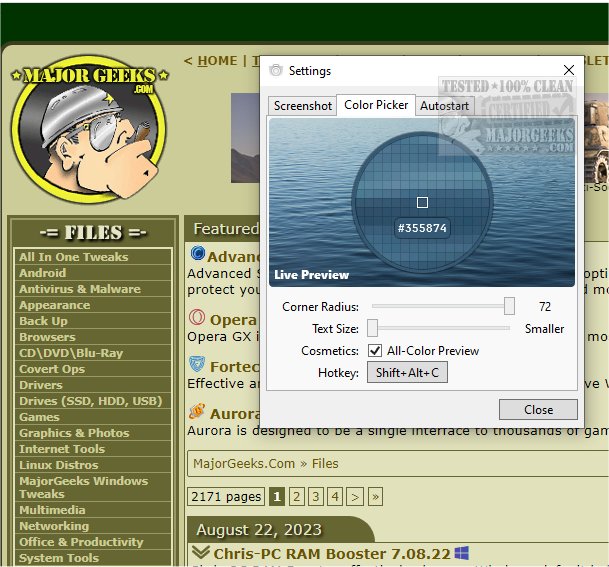Image resolution: width=609 pixels, height=567 pixels.
Task: Open Drives (SSD, HDD, USB) category
Action: click(x=90, y=401)
